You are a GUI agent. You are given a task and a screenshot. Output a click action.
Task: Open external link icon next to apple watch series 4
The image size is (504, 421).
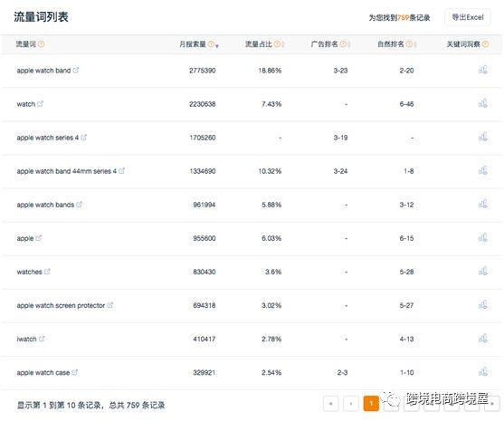click(x=83, y=137)
